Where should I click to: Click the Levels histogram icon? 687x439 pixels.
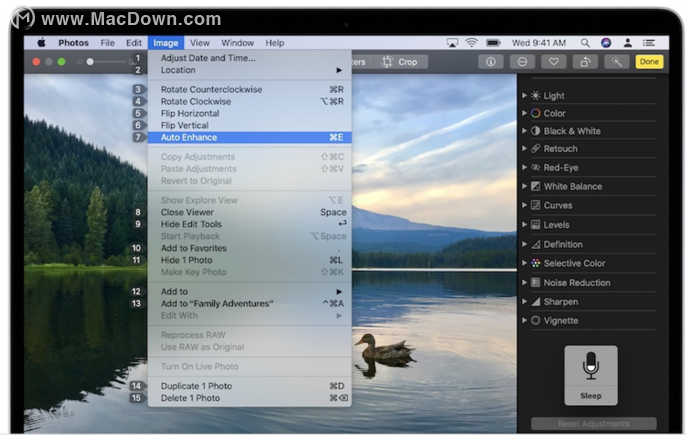(x=535, y=225)
